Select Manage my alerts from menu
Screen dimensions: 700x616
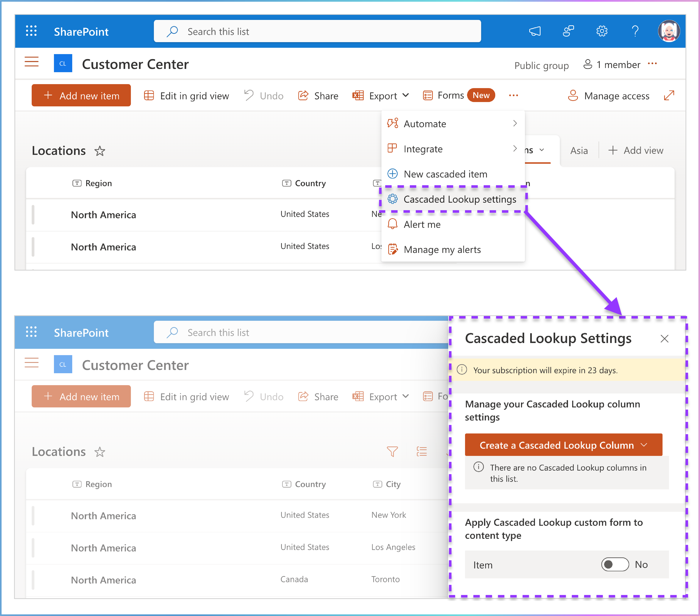point(453,249)
